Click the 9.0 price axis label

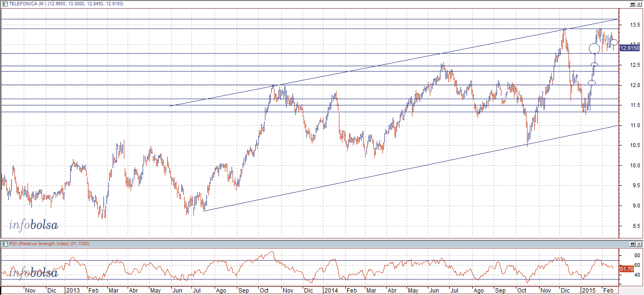[635, 206]
